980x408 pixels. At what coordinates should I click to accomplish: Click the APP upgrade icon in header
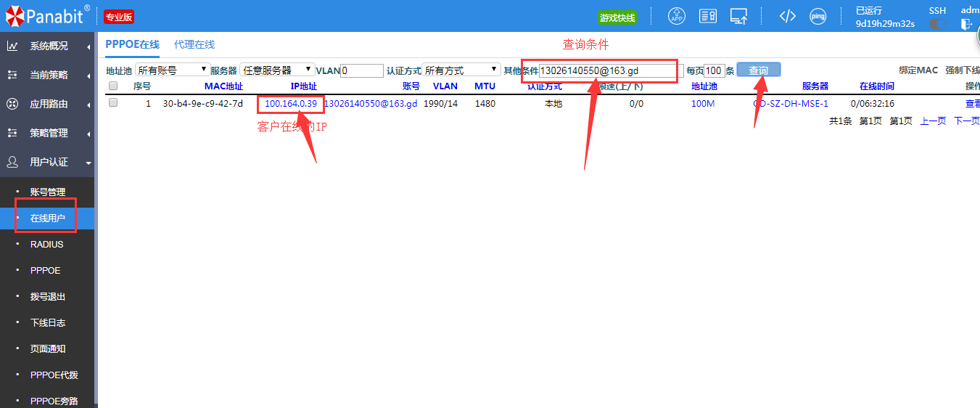676,16
